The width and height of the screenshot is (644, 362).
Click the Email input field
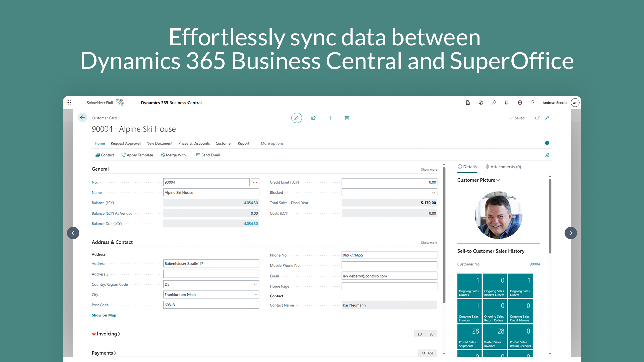(x=389, y=276)
